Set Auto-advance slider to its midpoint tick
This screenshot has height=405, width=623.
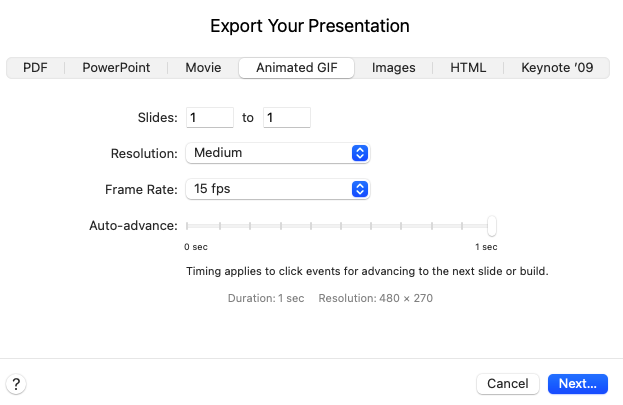click(x=341, y=226)
